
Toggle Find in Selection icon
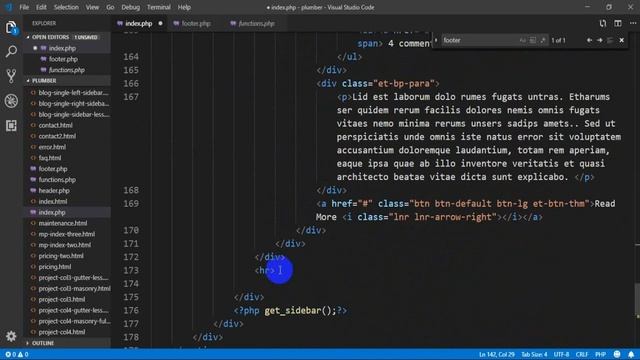(610, 40)
